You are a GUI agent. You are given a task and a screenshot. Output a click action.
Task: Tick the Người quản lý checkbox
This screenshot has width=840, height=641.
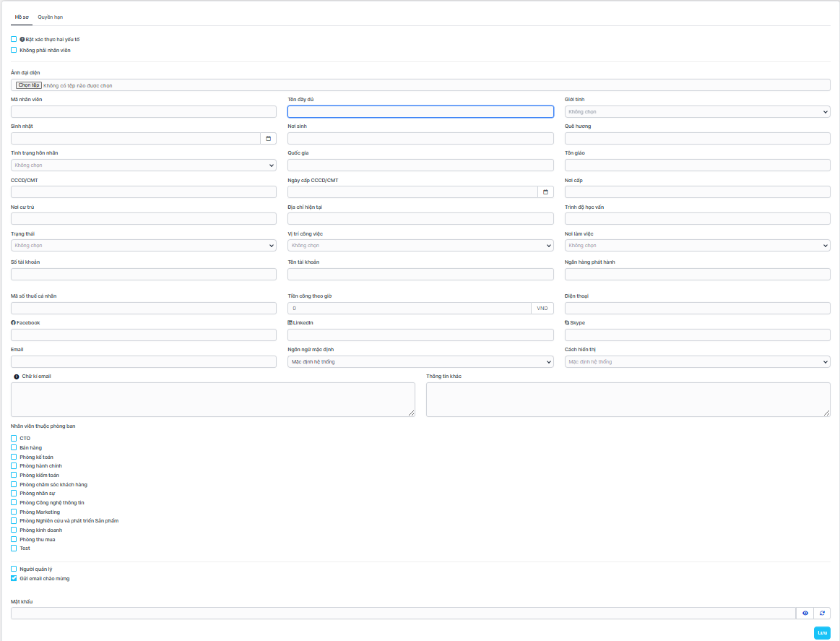[14, 569]
